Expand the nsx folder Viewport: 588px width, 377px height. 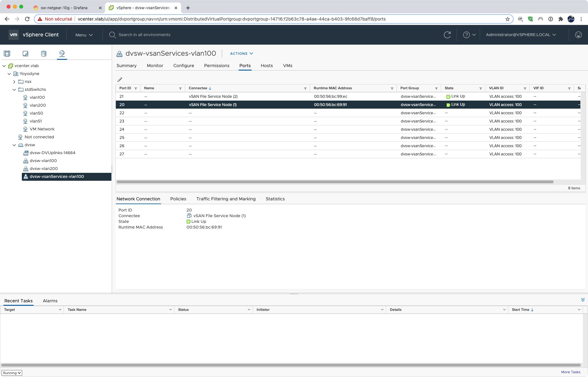point(14,82)
